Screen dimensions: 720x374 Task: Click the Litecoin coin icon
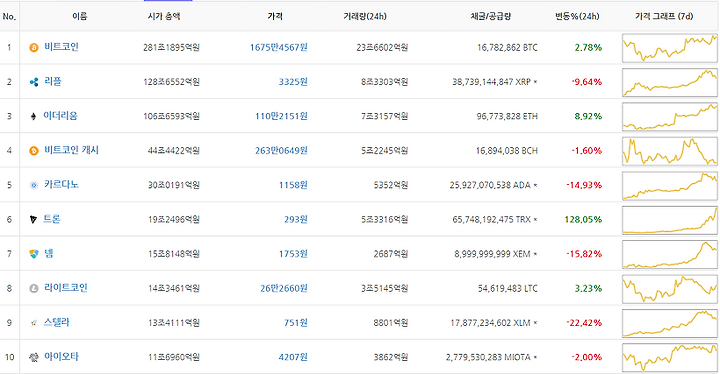click(x=34, y=289)
